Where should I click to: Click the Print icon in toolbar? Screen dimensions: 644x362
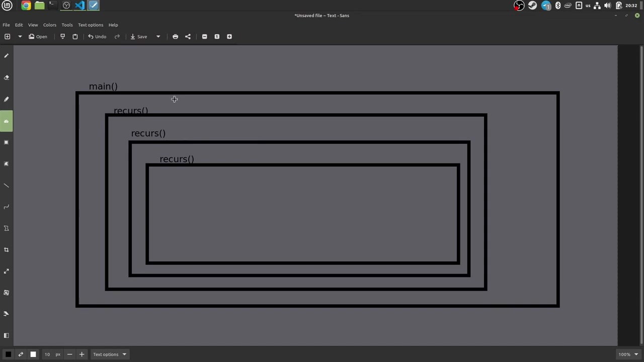(x=175, y=37)
